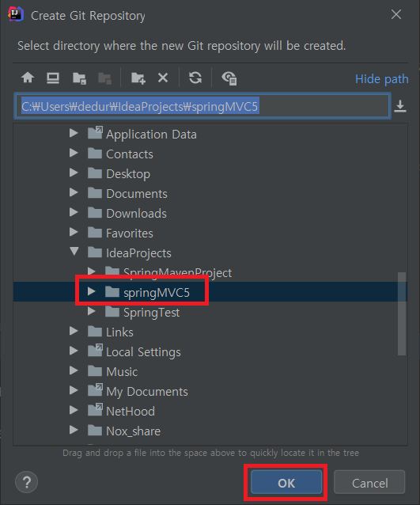
Task: Expand the Desktop folder arrow
Action: point(74,173)
